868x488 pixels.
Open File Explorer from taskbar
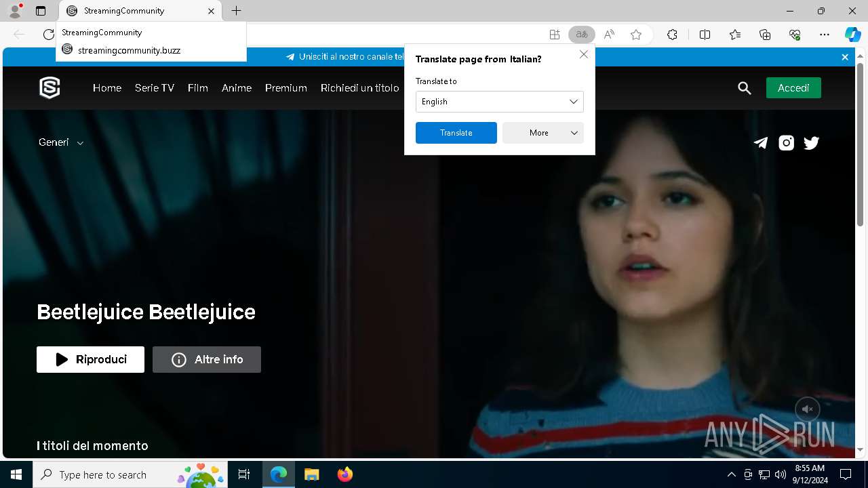[x=312, y=474]
